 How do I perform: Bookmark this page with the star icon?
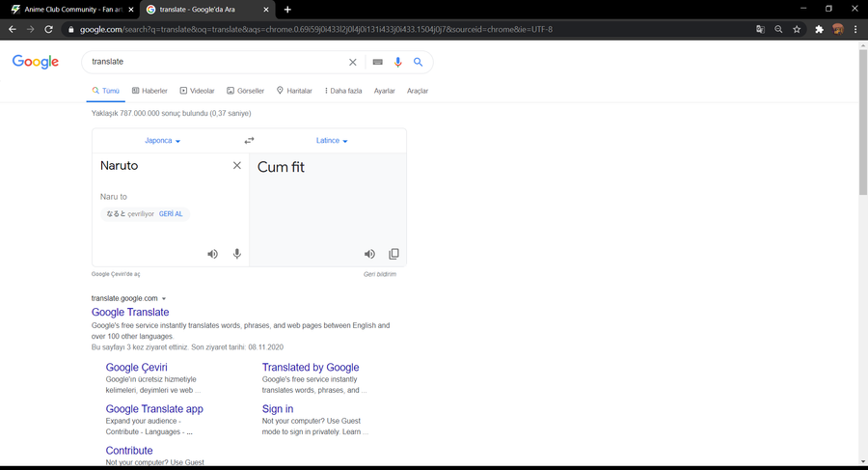pos(797,29)
